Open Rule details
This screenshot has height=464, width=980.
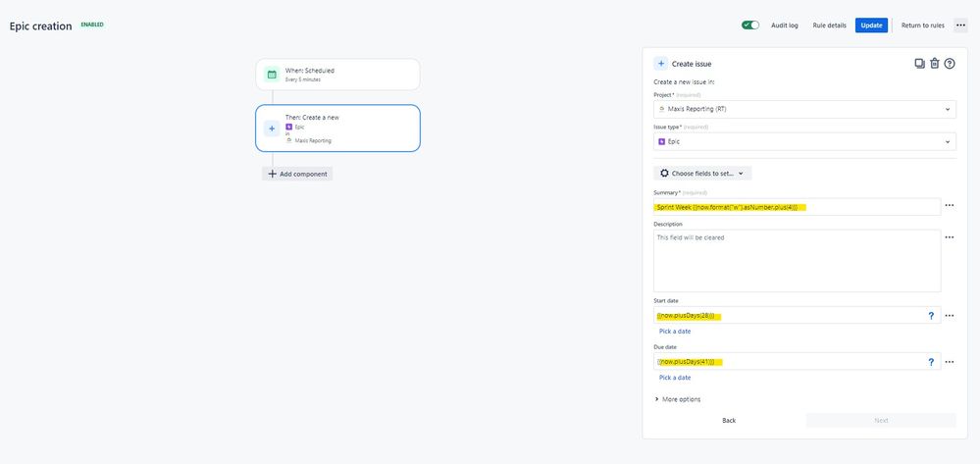pos(829,26)
